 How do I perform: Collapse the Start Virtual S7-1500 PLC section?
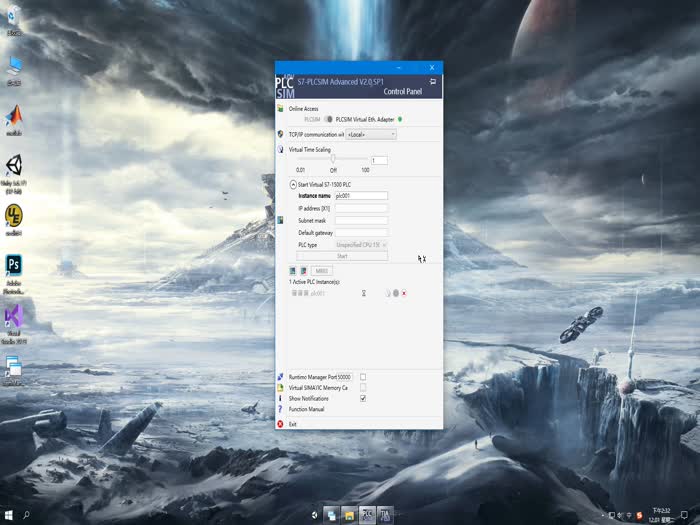[x=291, y=184]
